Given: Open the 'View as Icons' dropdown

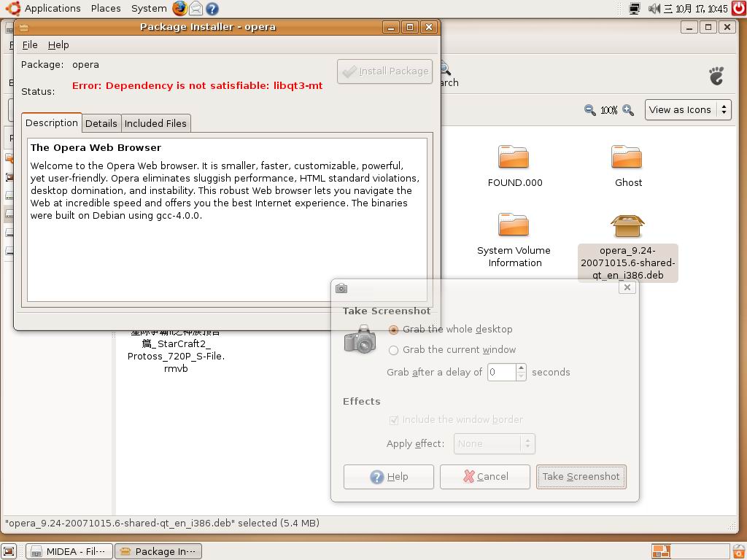Looking at the screenshot, I should pos(688,110).
